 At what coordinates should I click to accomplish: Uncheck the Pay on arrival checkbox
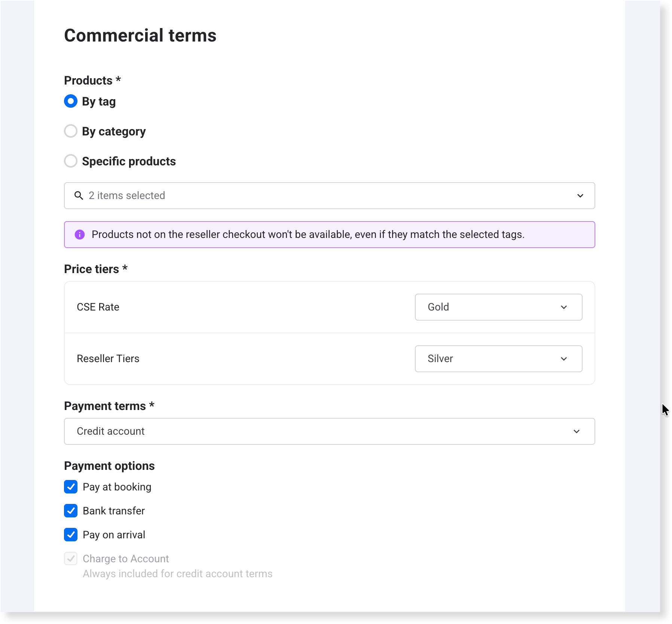71,535
